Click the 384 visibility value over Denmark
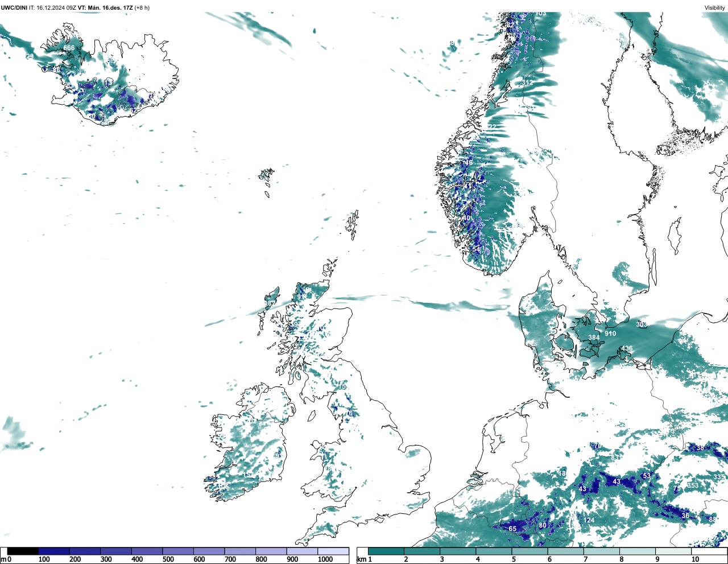 pos(594,337)
